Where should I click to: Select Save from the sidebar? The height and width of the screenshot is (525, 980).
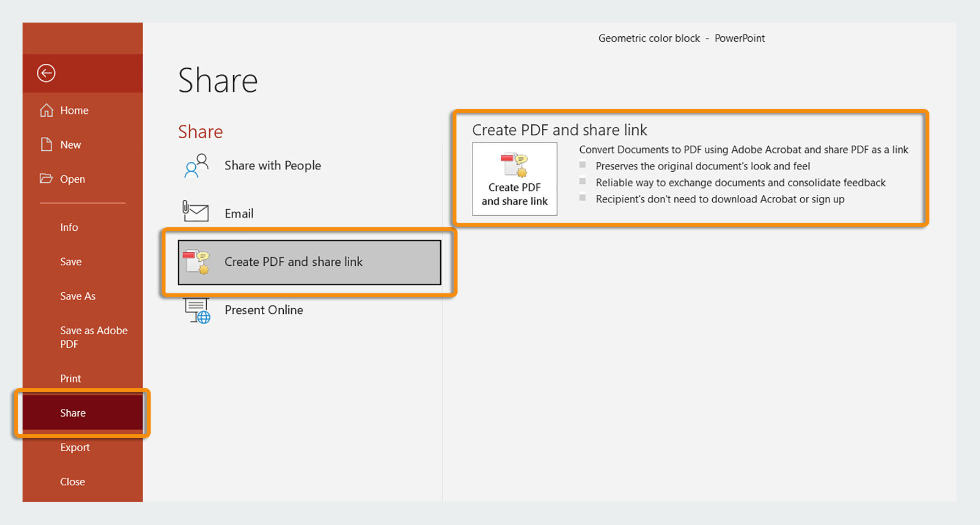click(x=70, y=261)
